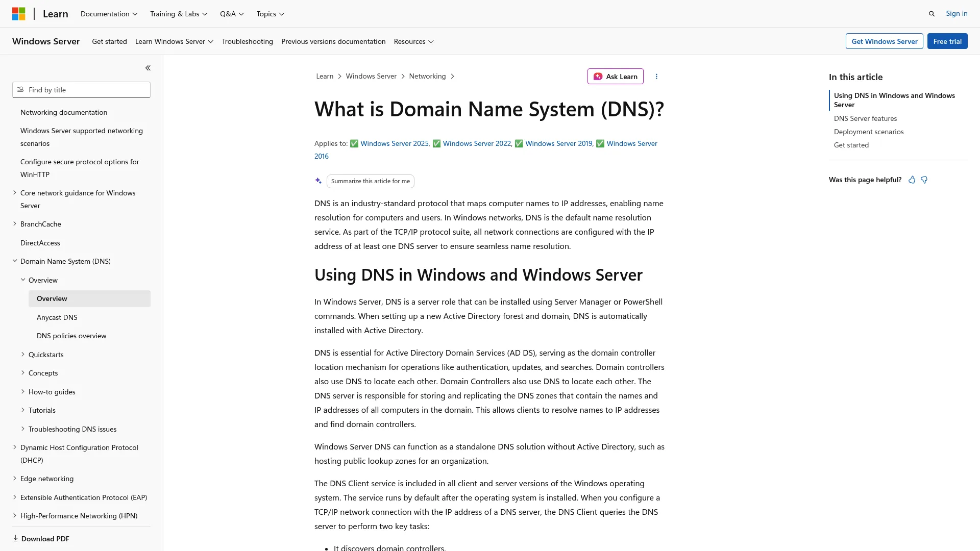Screen dimensions: 980x551
Task: Click the AI sparkle icon beside Summarize
Action: [x=318, y=181]
